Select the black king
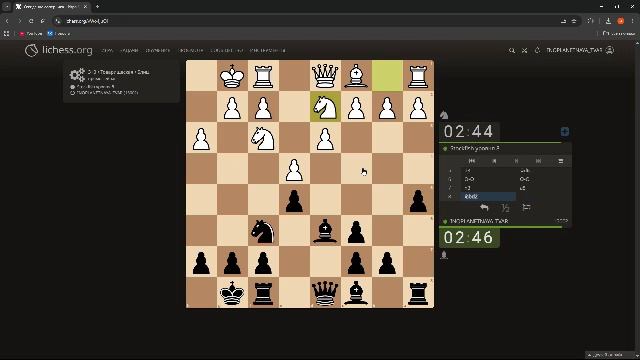 click(232, 293)
